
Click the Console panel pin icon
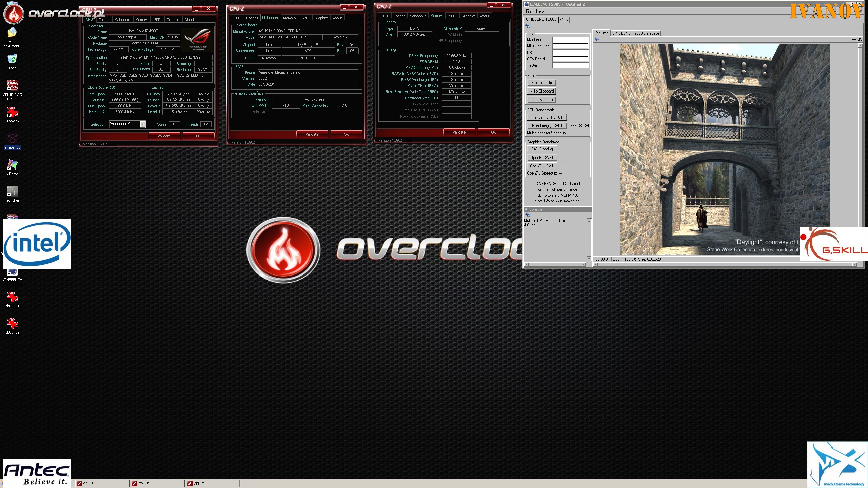pos(527,215)
